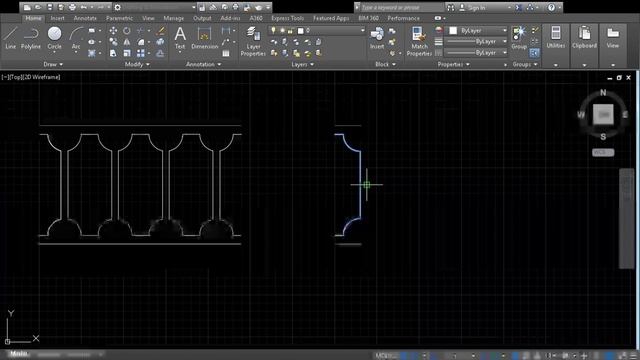Image resolution: width=640 pixels, height=360 pixels.
Task: Select the Mirror tool
Action: (x=127, y=42)
